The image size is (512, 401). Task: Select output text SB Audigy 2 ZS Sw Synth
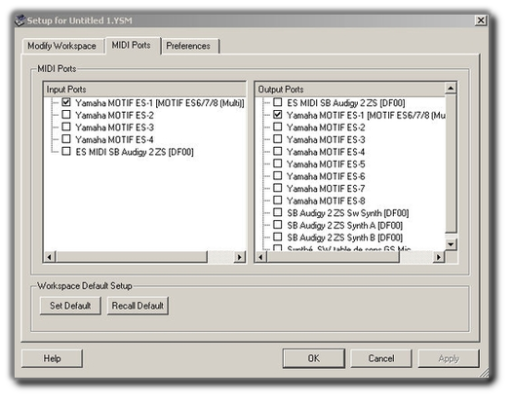[348, 213]
